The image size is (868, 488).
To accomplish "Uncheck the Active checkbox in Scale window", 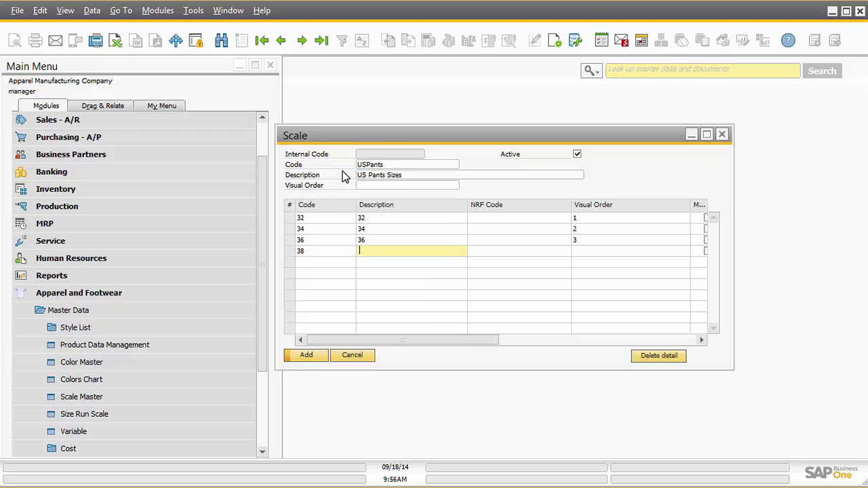I will [x=577, y=154].
